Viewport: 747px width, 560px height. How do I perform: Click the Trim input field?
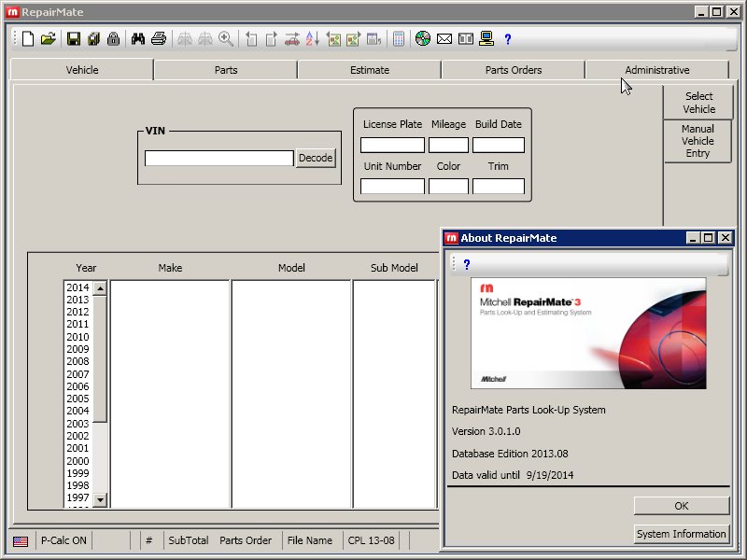[499, 186]
